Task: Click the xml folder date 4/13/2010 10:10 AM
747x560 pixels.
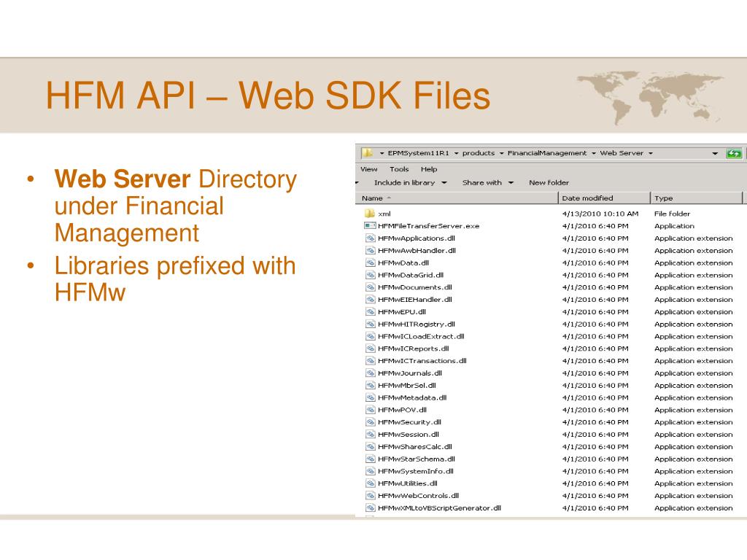Action: (x=600, y=214)
